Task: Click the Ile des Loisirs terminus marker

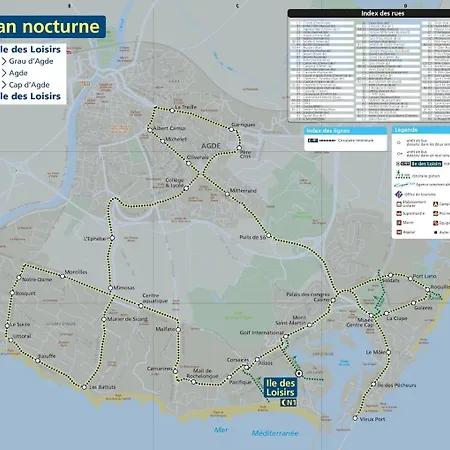Action: coord(299,374)
